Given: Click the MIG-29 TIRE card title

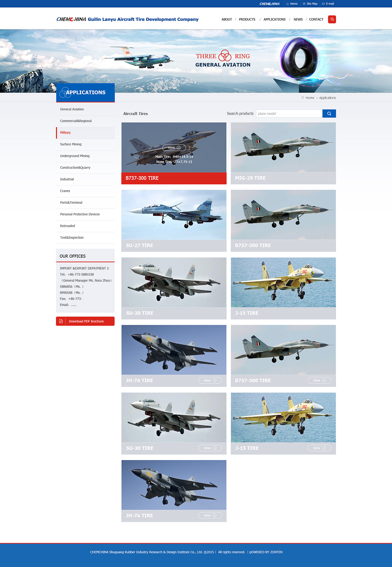Looking at the screenshot, I should pyautogui.click(x=250, y=178).
